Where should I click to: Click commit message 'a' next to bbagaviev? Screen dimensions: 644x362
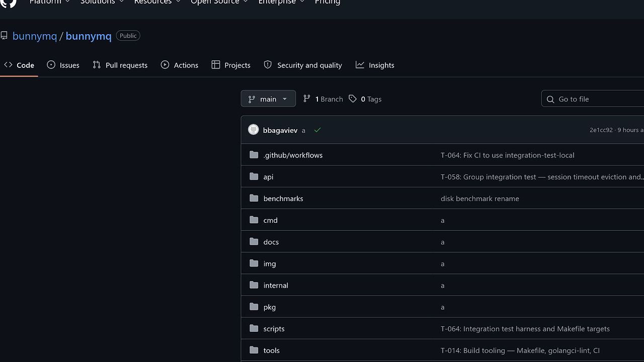click(x=303, y=130)
